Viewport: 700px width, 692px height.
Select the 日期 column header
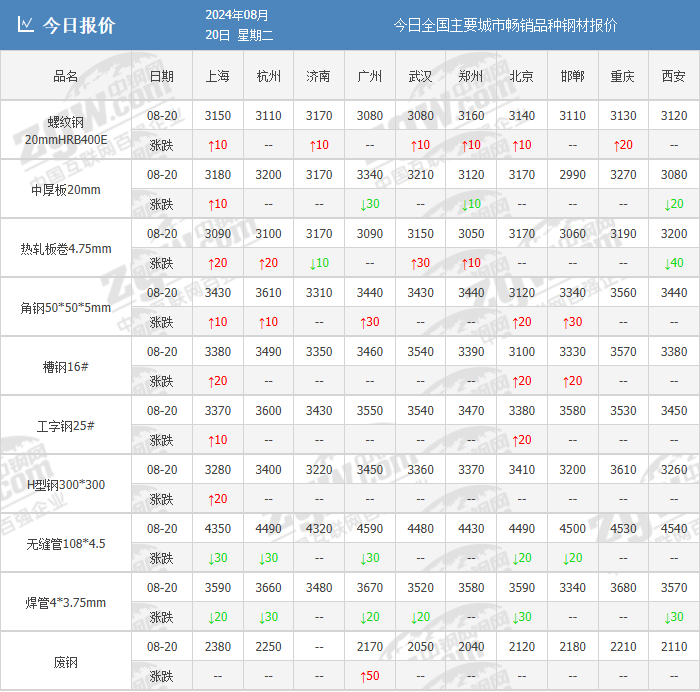pyautogui.click(x=162, y=76)
